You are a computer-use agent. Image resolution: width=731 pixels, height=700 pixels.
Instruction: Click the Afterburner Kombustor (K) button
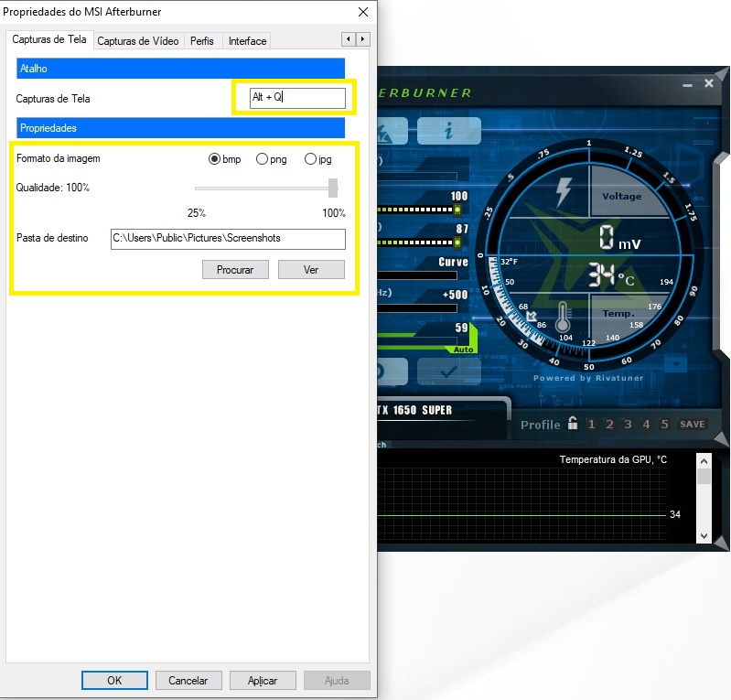(x=392, y=131)
